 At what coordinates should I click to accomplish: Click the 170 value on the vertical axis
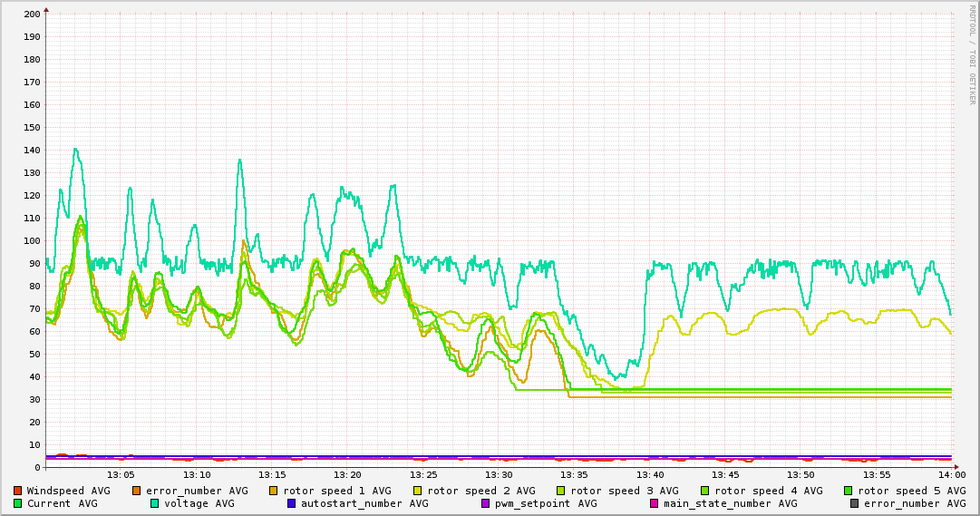pyautogui.click(x=32, y=82)
